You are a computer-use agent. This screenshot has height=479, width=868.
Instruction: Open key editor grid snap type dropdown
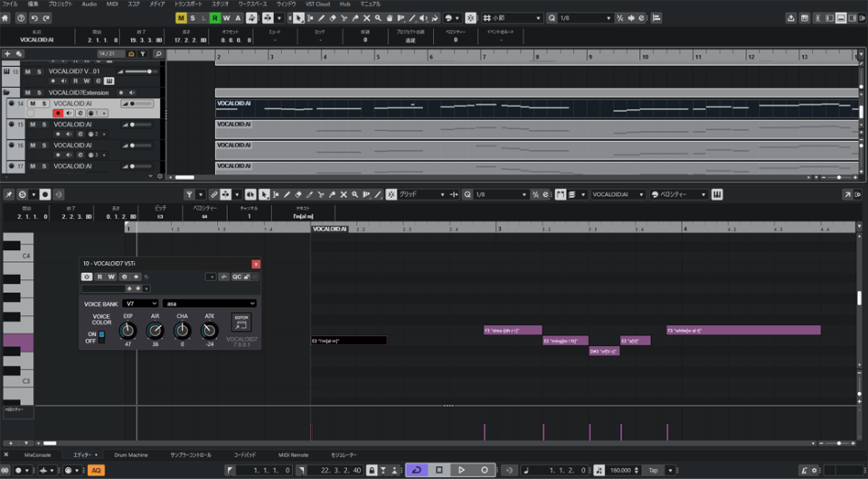(x=422, y=194)
